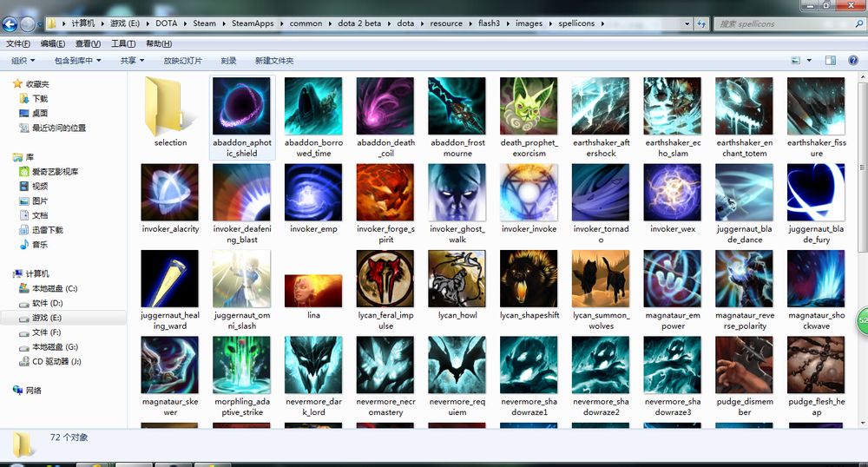
Task: Create a folder with 新建文件夹
Action: [x=274, y=60]
